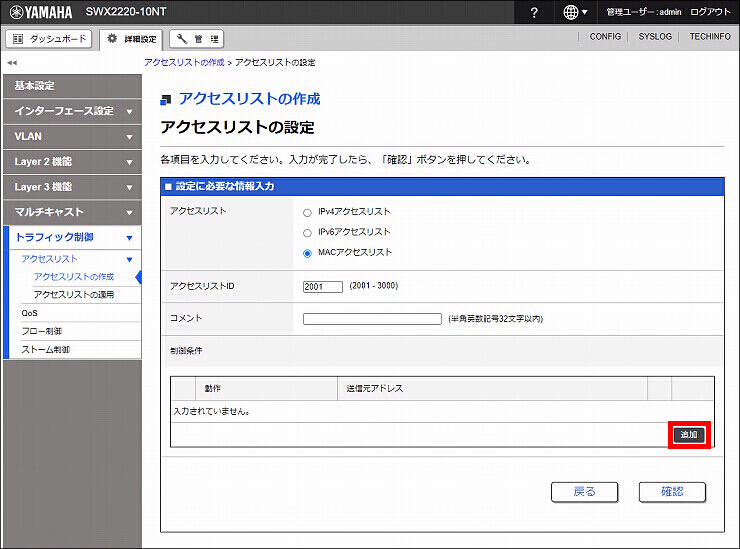Image resolution: width=740 pixels, height=549 pixels.
Task: Click the 戻る button
Action: (x=584, y=492)
